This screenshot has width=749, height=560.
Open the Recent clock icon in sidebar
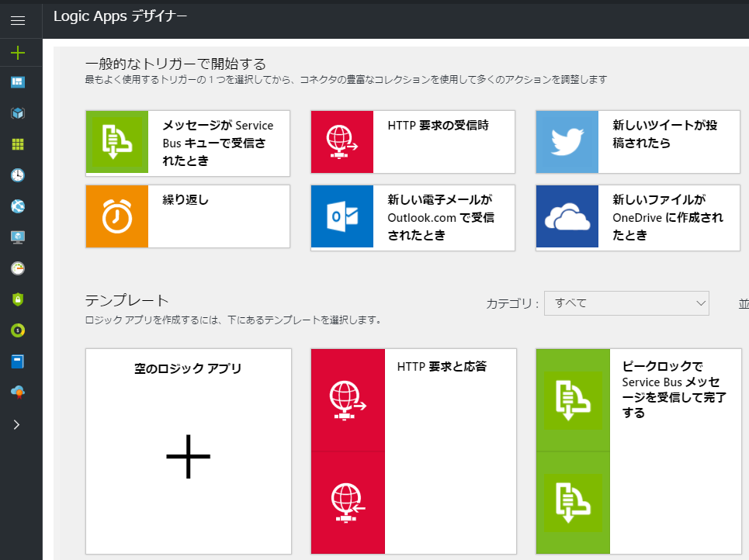click(18, 175)
